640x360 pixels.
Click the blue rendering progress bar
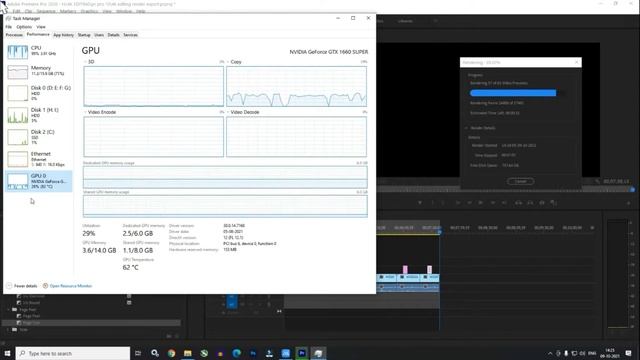[x=513, y=93]
